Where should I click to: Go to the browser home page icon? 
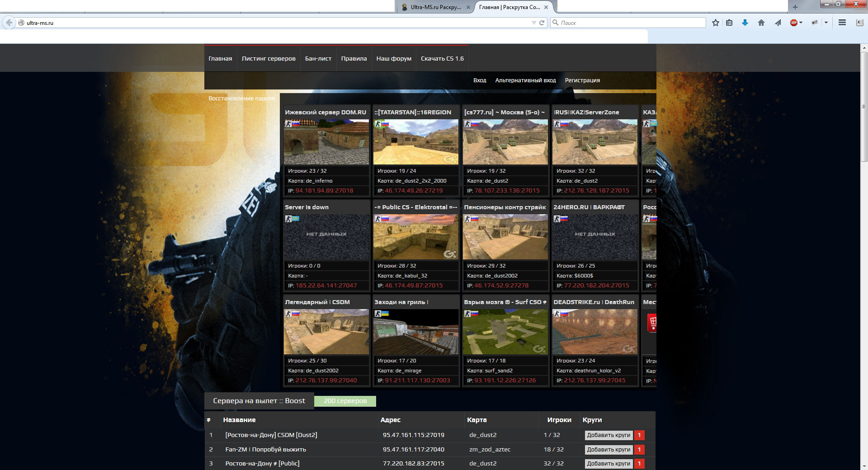pos(761,23)
